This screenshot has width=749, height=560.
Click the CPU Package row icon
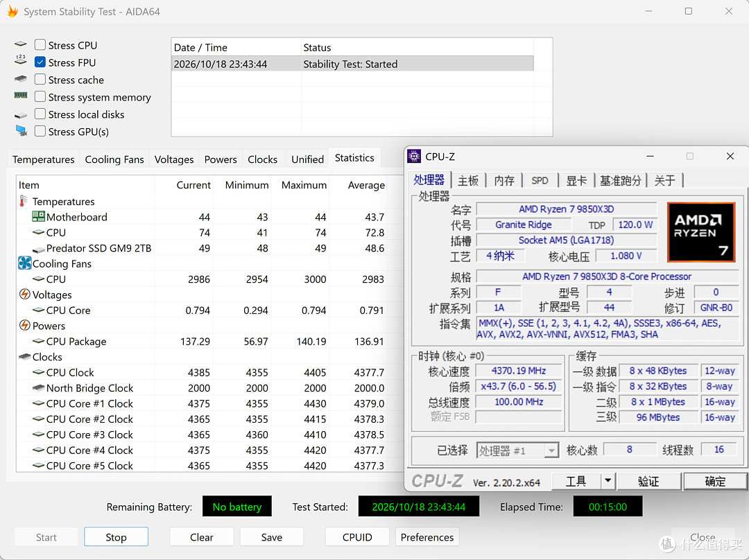(38, 341)
